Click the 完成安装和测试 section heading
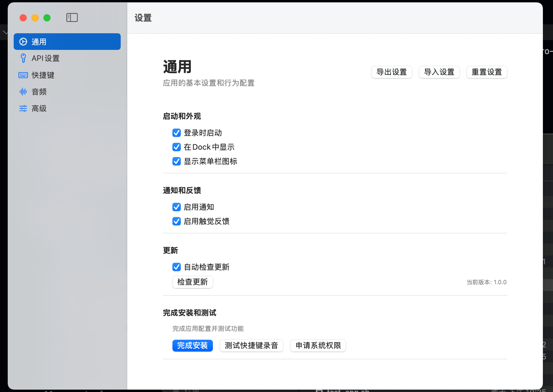Screen dimensions: 553x392 point(190,313)
